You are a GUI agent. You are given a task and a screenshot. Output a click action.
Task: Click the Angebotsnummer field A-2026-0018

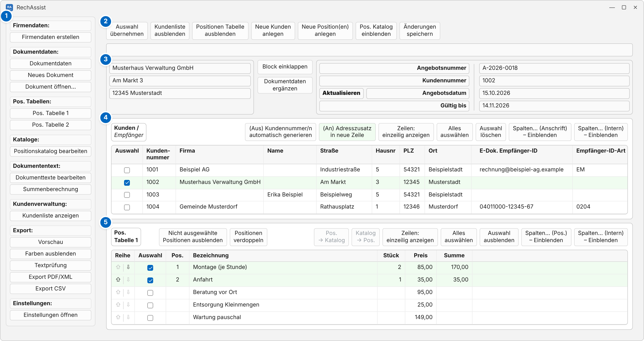[x=554, y=68]
